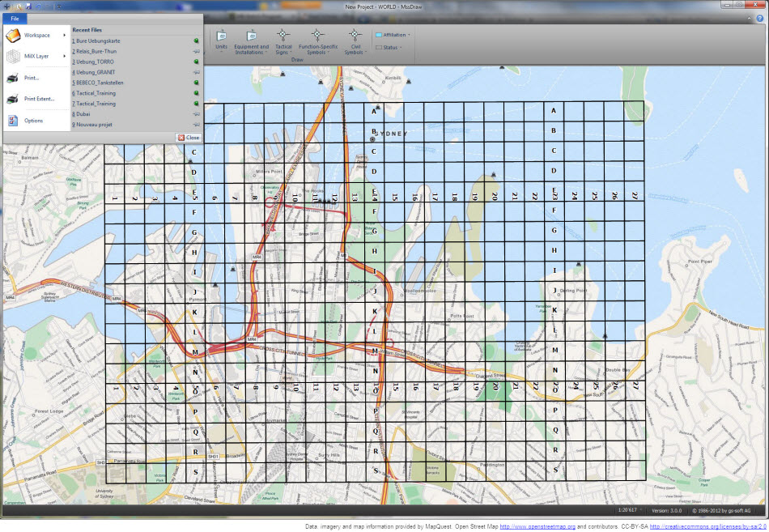Close the File menu with Close button
Screen dimensions: 769x532
point(189,138)
